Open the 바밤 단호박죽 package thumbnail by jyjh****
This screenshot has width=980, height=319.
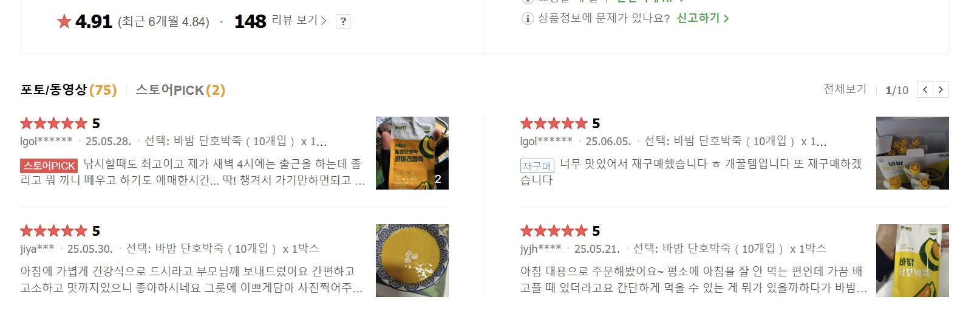coord(912,261)
